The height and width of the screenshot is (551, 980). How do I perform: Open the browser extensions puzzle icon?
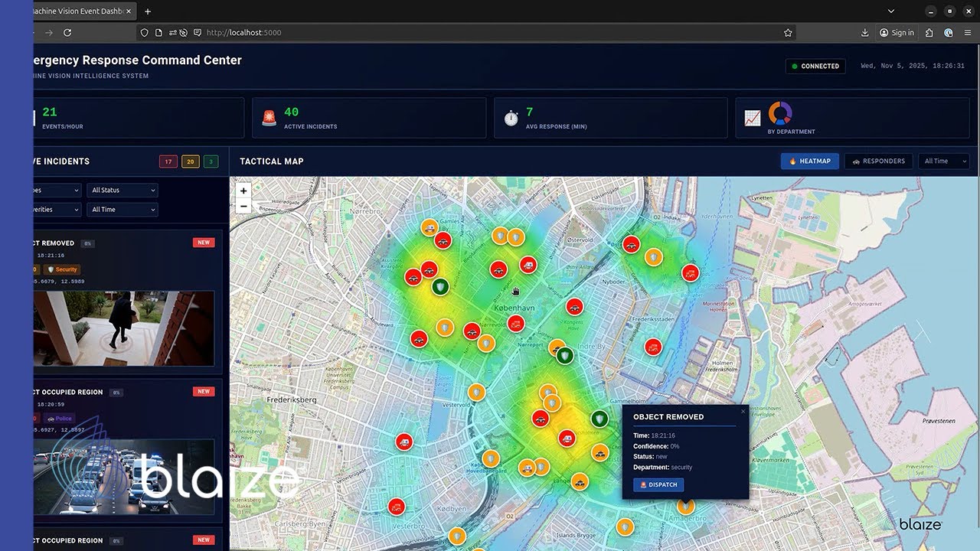tap(929, 33)
